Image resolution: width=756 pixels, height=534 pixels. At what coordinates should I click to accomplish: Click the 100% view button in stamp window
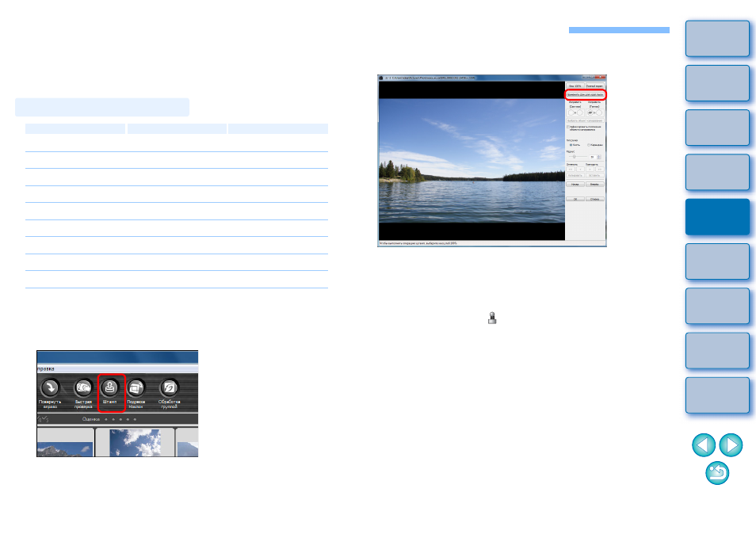pos(575,86)
